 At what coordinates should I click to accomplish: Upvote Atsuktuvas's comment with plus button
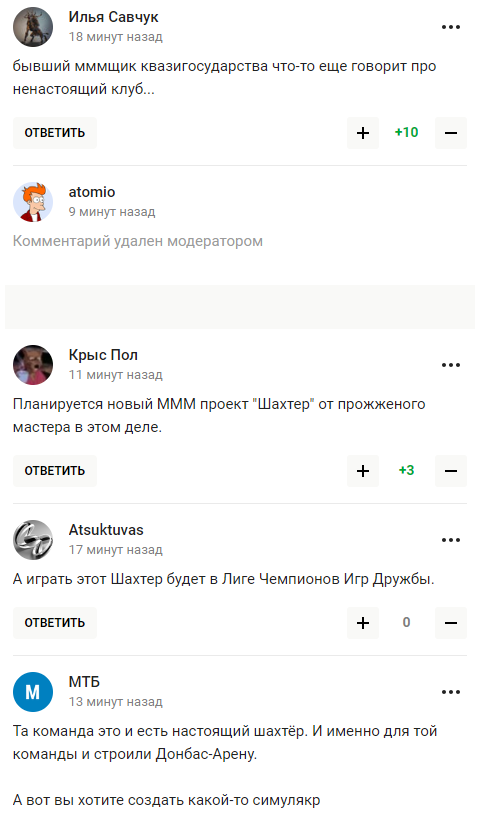pyautogui.click(x=363, y=623)
